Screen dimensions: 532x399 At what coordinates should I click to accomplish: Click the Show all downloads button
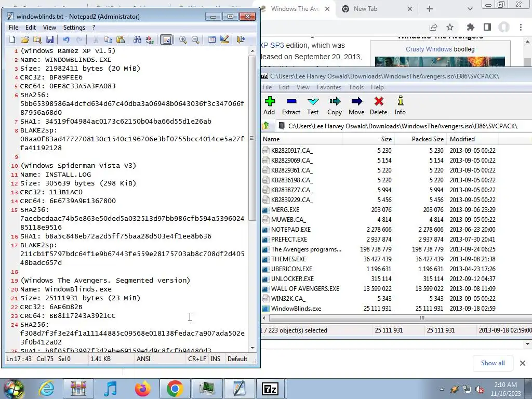click(493, 363)
